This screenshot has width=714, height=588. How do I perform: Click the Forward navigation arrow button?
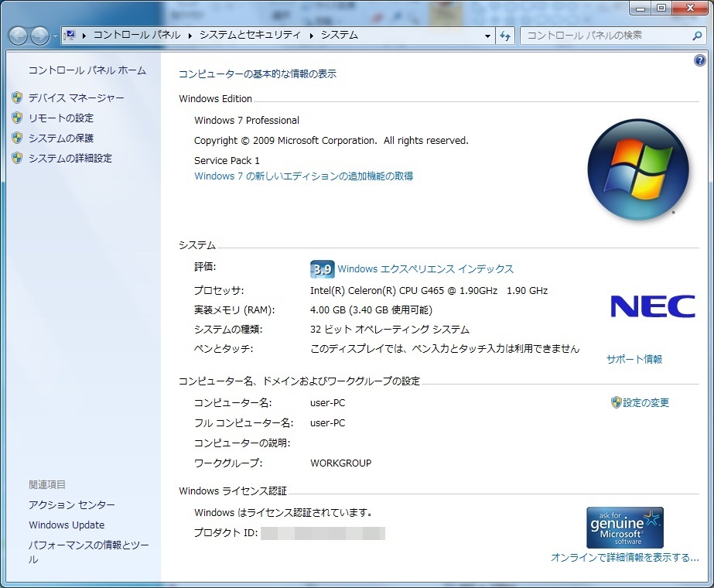coord(39,36)
